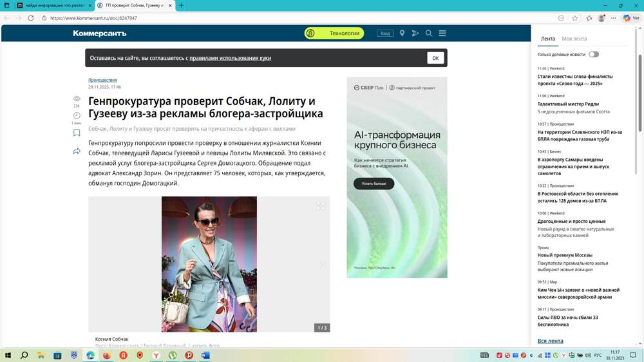Advance to the next gallery photo arrow
Viewport: 644px width, 362px height.
(x=323, y=264)
